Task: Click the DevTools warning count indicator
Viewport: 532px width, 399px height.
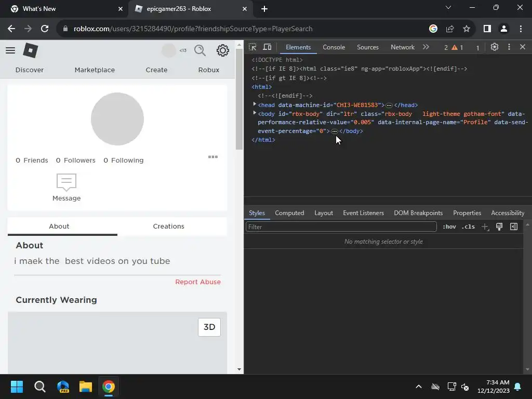Action: 457,47
